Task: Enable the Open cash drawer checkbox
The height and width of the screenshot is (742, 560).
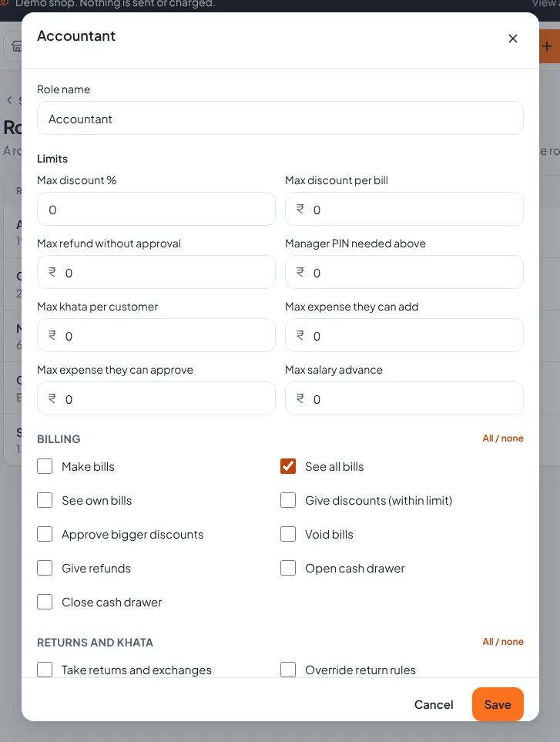Action: tap(288, 568)
